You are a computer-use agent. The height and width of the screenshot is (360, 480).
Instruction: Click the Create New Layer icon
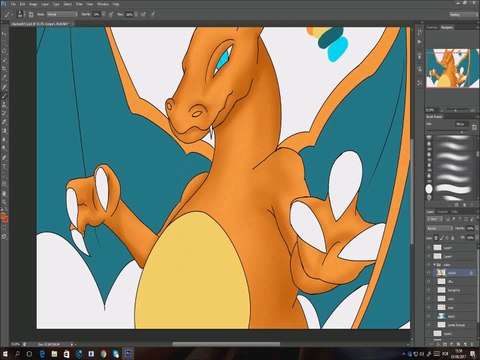point(466,344)
